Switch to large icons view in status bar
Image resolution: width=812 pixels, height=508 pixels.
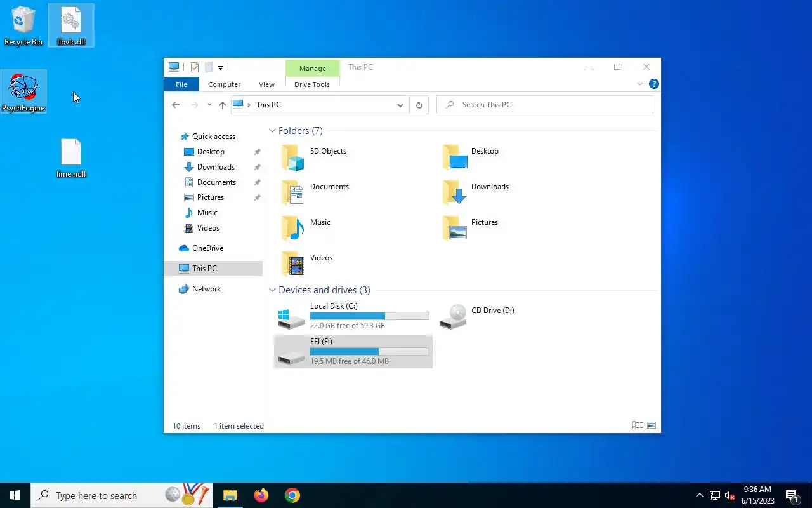point(651,425)
